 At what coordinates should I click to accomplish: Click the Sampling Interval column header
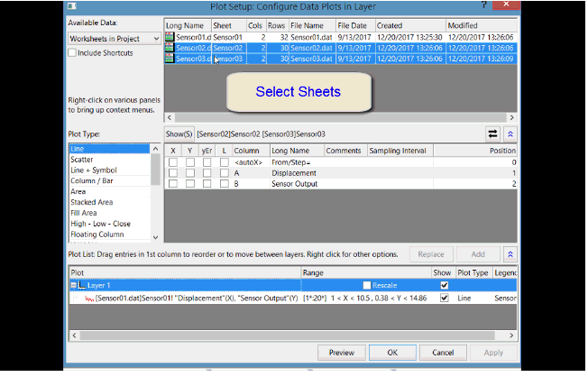(400, 151)
